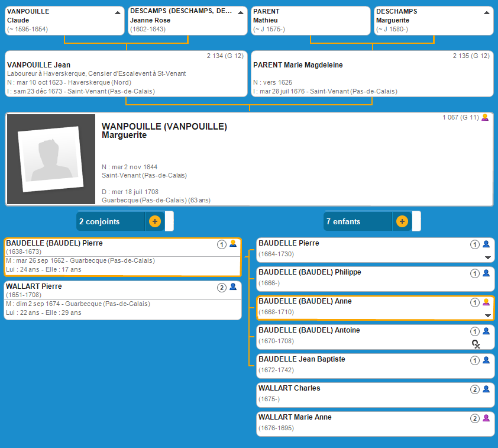The height and width of the screenshot is (448, 498).
Task: Click the purple person icon for WALLART Marie Anne
Action: (x=486, y=418)
